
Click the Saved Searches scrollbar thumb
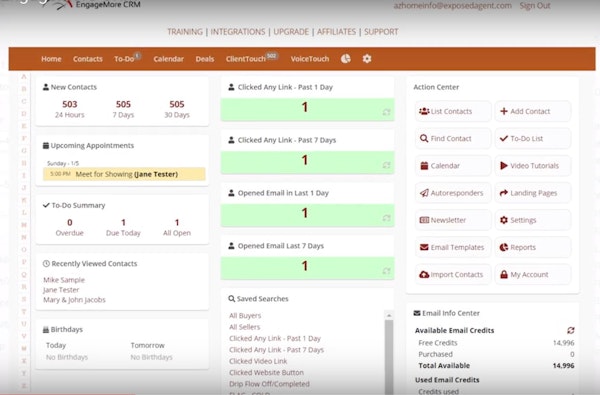click(389, 357)
